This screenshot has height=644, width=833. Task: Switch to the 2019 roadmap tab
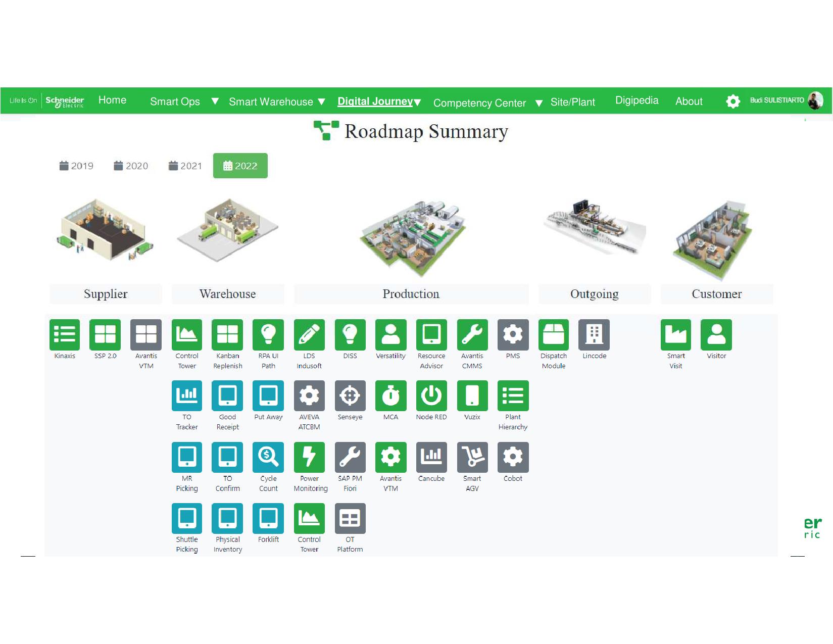76,166
